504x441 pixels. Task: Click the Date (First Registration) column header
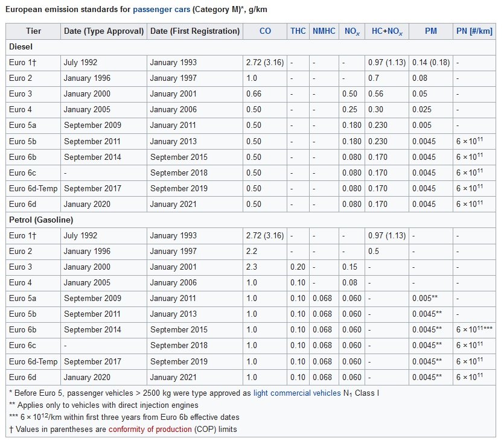click(195, 31)
